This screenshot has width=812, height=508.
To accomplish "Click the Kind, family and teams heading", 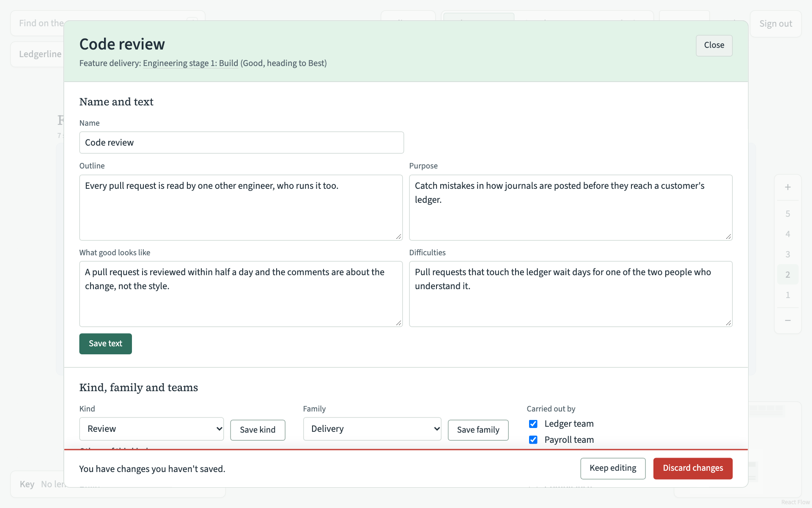I will click(139, 387).
